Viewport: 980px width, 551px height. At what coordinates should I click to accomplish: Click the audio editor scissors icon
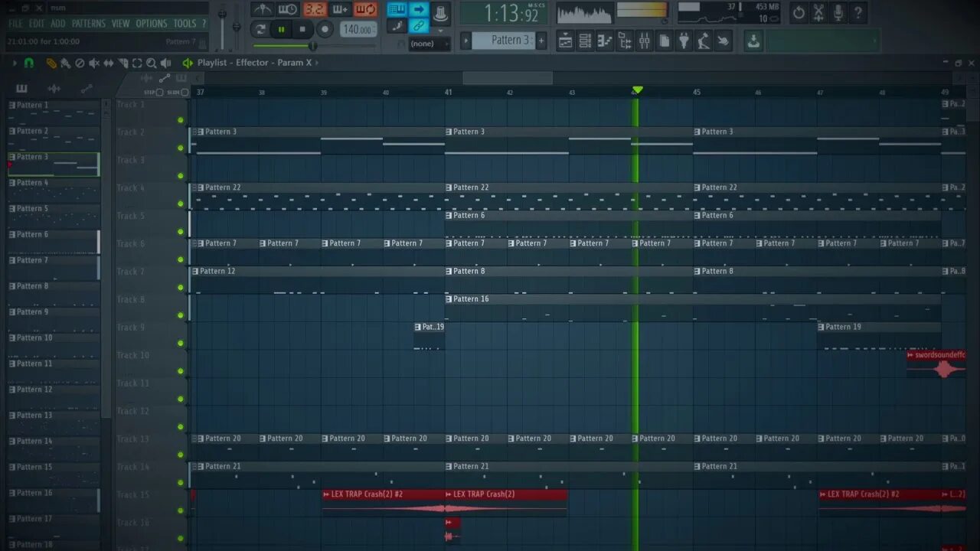(818, 12)
